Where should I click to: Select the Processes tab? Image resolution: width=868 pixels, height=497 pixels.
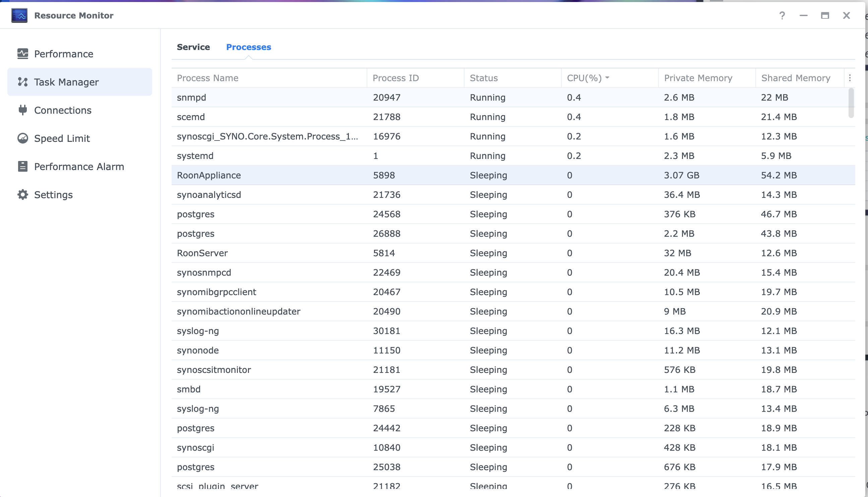248,47
